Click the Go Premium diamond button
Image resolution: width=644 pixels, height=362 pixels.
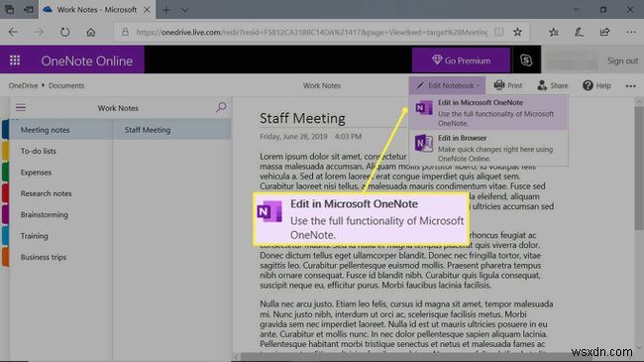coord(462,60)
